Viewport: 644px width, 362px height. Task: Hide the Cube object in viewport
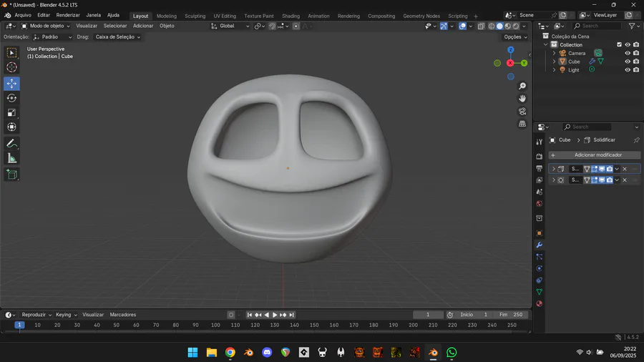coord(628,62)
